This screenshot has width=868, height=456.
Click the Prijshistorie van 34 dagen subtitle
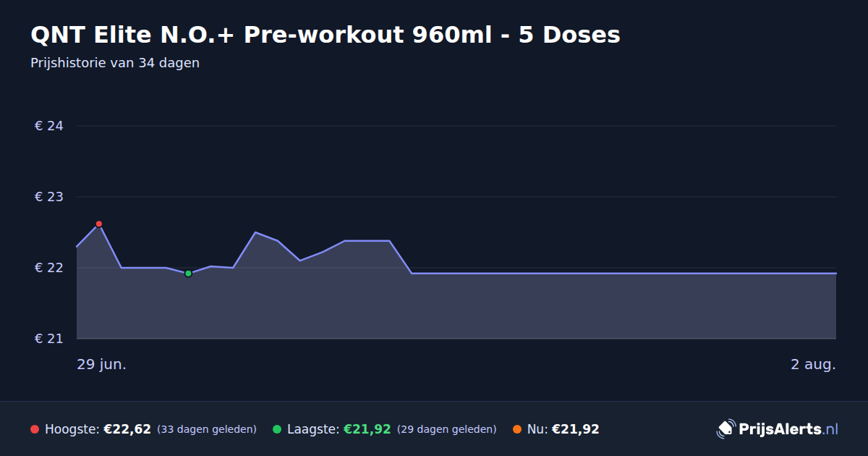click(115, 63)
